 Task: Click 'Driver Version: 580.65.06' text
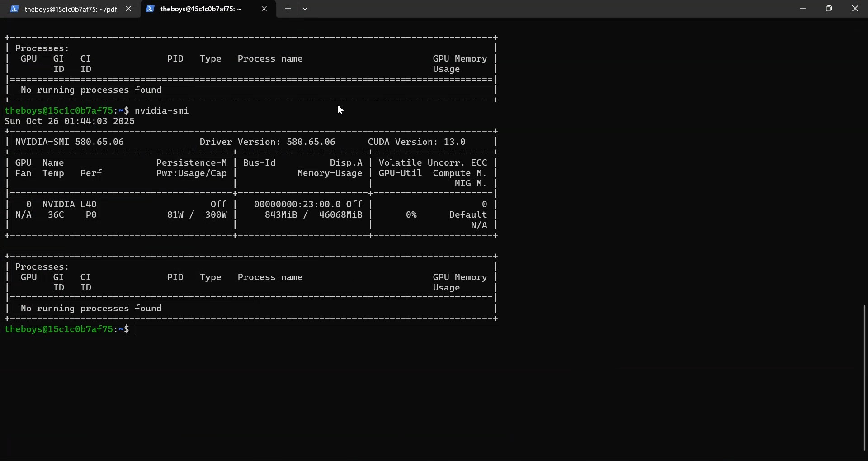[268, 142]
